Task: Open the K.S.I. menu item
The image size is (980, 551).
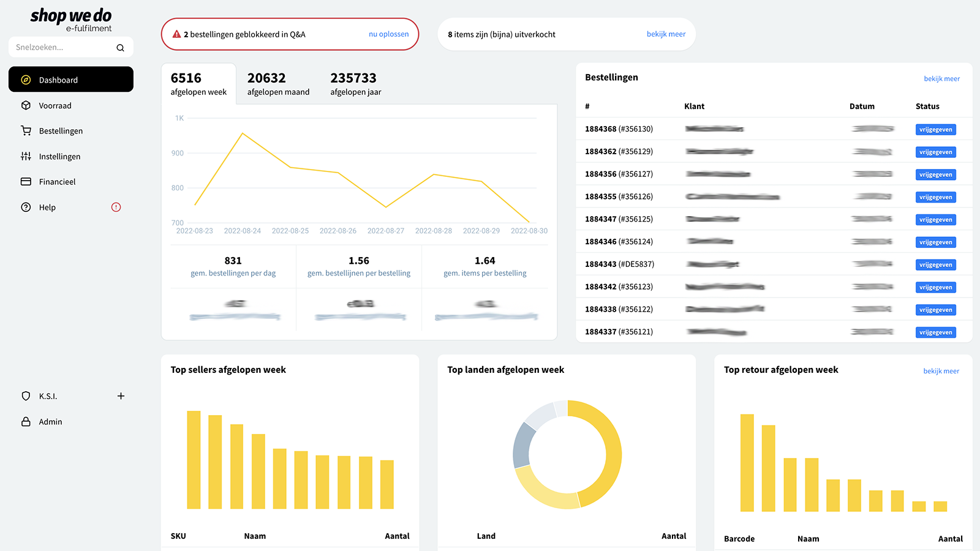Action: (x=71, y=396)
